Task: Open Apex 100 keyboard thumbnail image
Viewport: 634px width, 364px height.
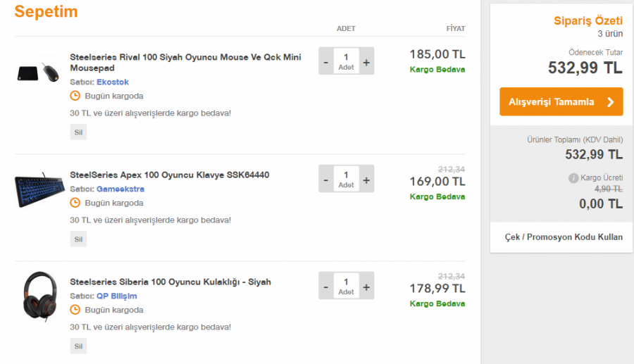Action: coord(39,189)
